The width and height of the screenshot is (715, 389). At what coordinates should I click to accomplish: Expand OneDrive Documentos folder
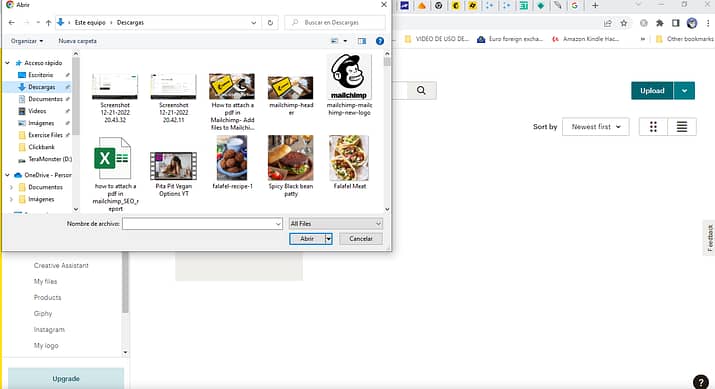tap(11, 187)
